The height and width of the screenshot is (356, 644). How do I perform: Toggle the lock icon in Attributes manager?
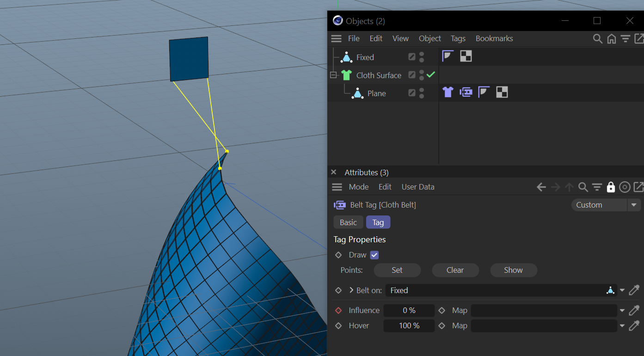point(611,187)
